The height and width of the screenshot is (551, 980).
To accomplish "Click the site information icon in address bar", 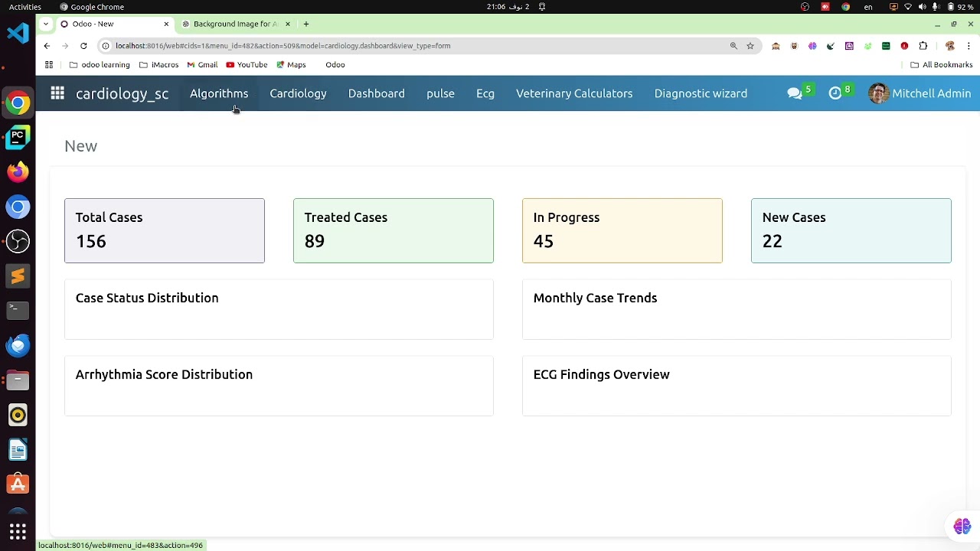I will [106, 46].
